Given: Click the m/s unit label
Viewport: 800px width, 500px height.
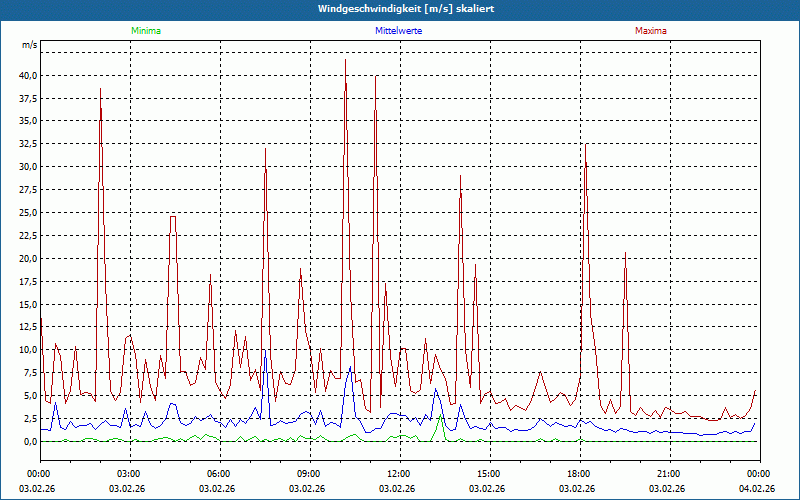Looking at the screenshot, I should [x=29, y=46].
